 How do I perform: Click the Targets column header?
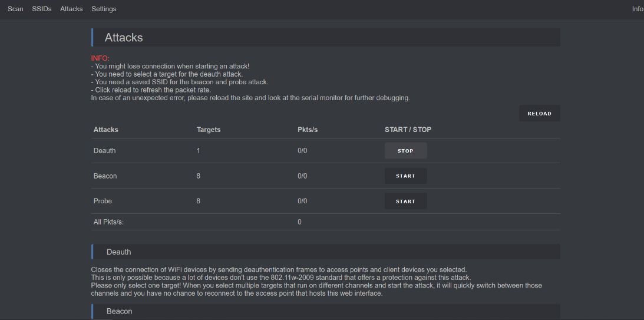click(209, 130)
